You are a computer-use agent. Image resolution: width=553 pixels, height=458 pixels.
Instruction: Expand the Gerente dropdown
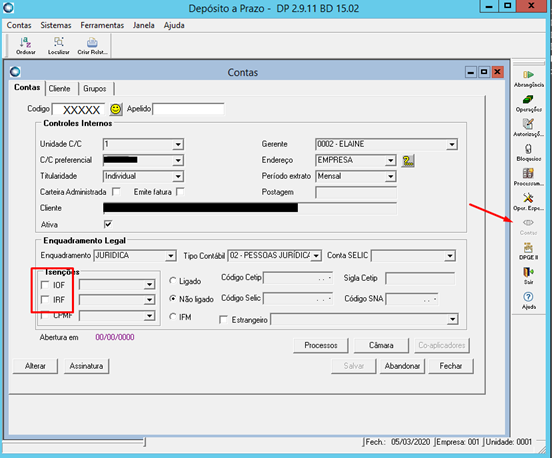[451, 144]
